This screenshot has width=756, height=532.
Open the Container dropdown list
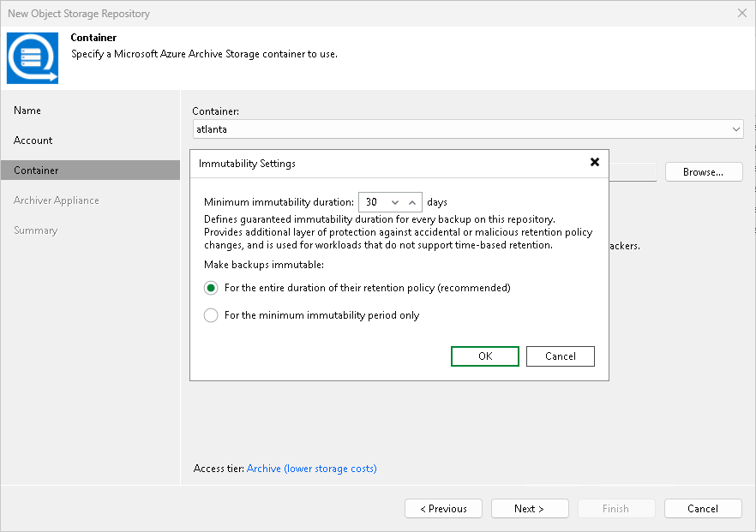tap(735, 129)
